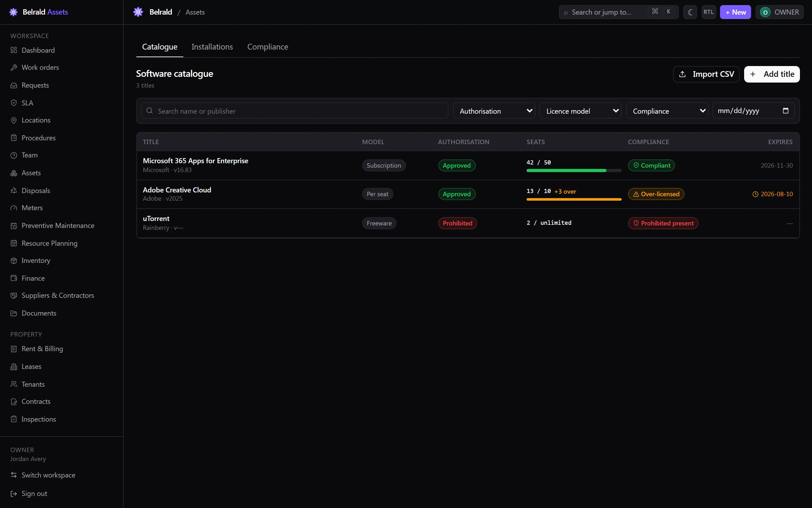Toggle RTL layout direction
The width and height of the screenshot is (812, 508).
709,12
